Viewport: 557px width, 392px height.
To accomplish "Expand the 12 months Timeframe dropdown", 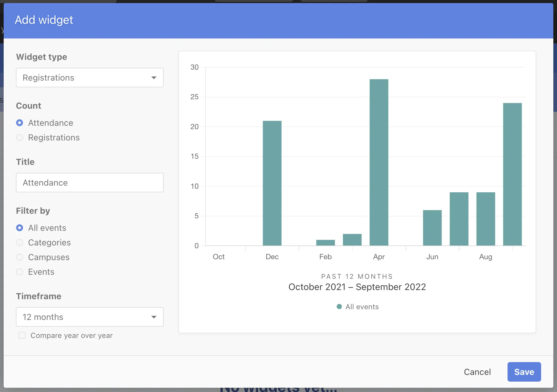I will (89, 317).
